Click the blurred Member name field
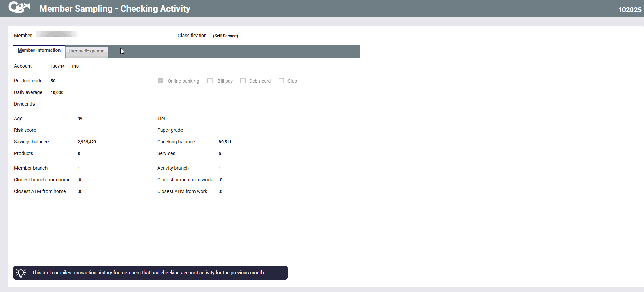The image size is (644, 292). pos(56,34)
